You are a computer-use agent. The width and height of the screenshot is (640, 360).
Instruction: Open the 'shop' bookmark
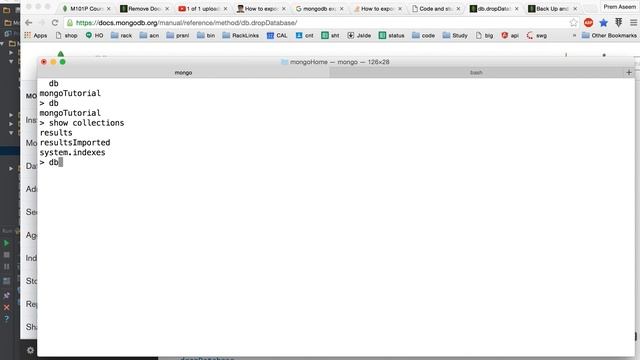pyautogui.click(x=66, y=36)
